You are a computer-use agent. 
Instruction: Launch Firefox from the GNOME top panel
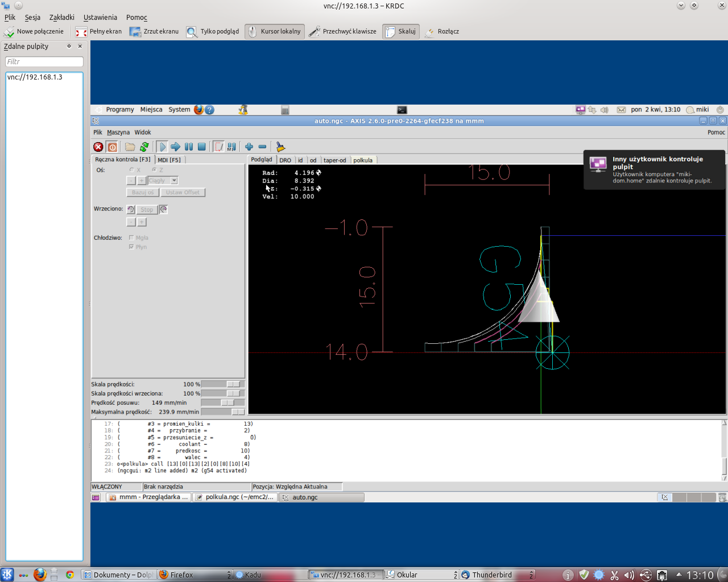198,110
